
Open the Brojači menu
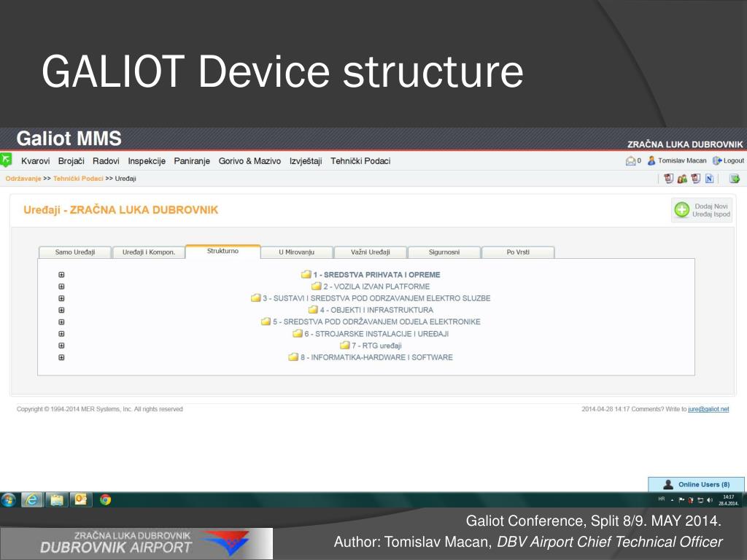click(71, 161)
